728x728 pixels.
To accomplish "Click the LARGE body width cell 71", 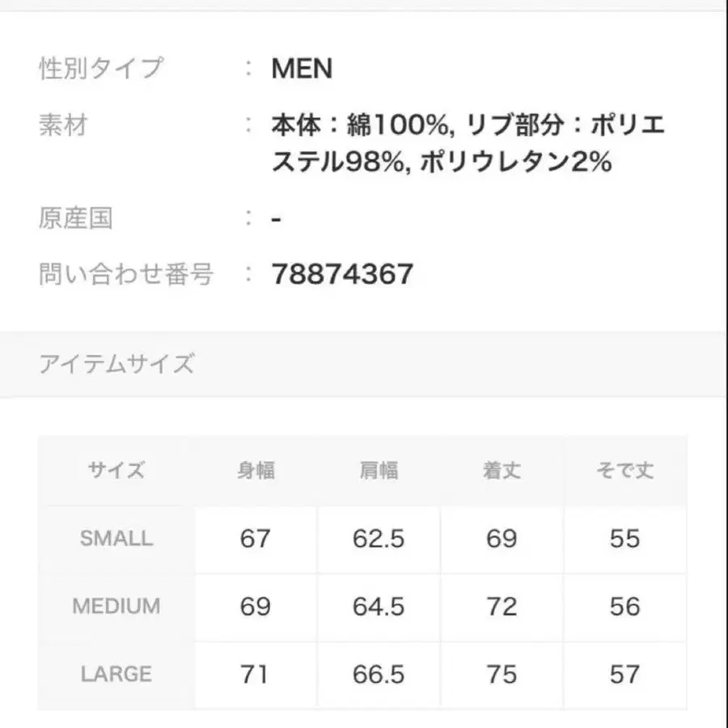I will [256, 674].
